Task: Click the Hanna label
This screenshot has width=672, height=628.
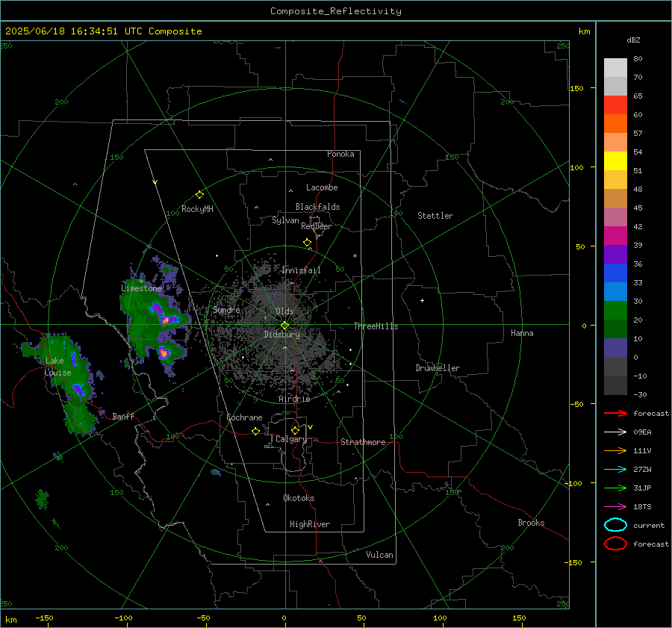Action: tap(522, 333)
